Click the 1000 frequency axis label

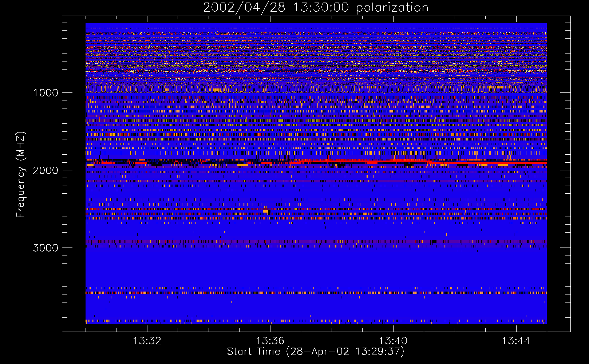(x=46, y=93)
